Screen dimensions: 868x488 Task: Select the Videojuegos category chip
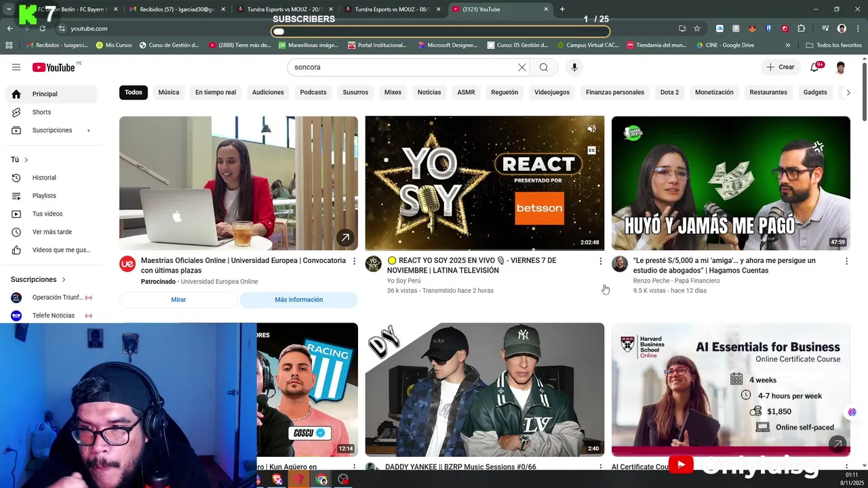pyautogui.click(x=552, y=92)
